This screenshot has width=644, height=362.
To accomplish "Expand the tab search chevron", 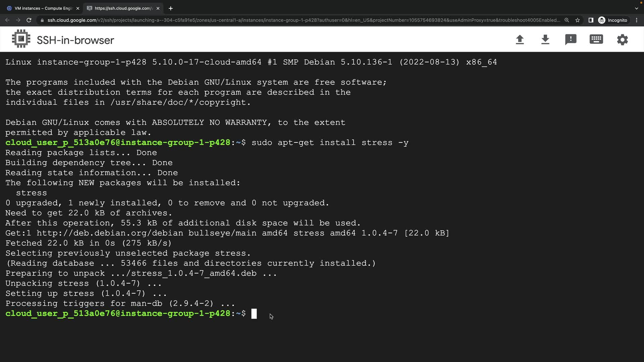I will [x=637, y=8].
